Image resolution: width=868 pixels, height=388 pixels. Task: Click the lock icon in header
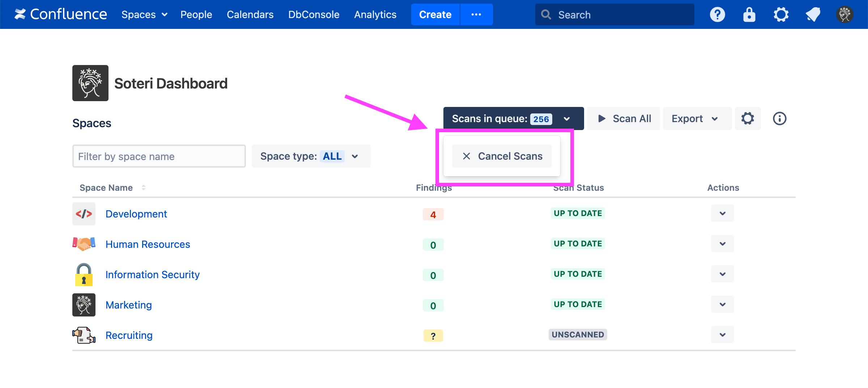pyautogui.click(x=749, y=15)
